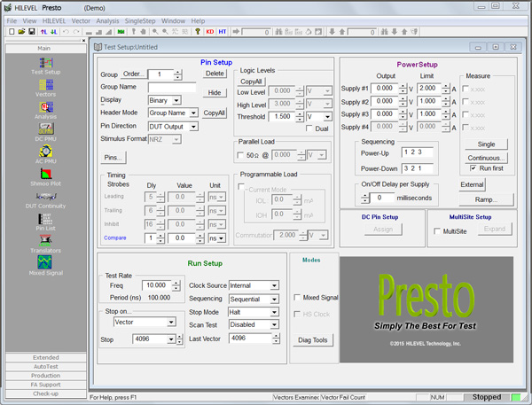Uncheck the Run first checkbox
532x405 pixels.
[473, 167]
